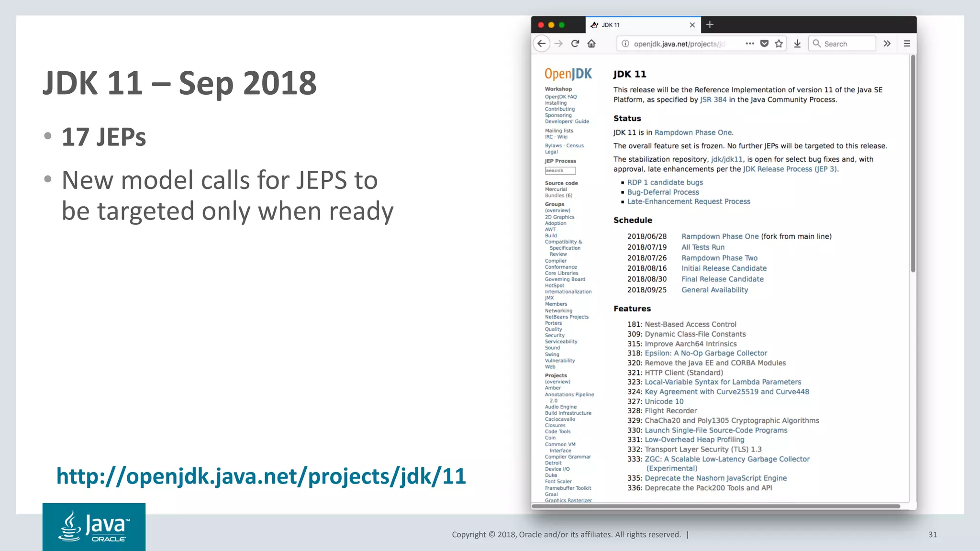Click the OpenJDK sidebar search box
This screenshot has height=551, width=980.
click(560, 171)
